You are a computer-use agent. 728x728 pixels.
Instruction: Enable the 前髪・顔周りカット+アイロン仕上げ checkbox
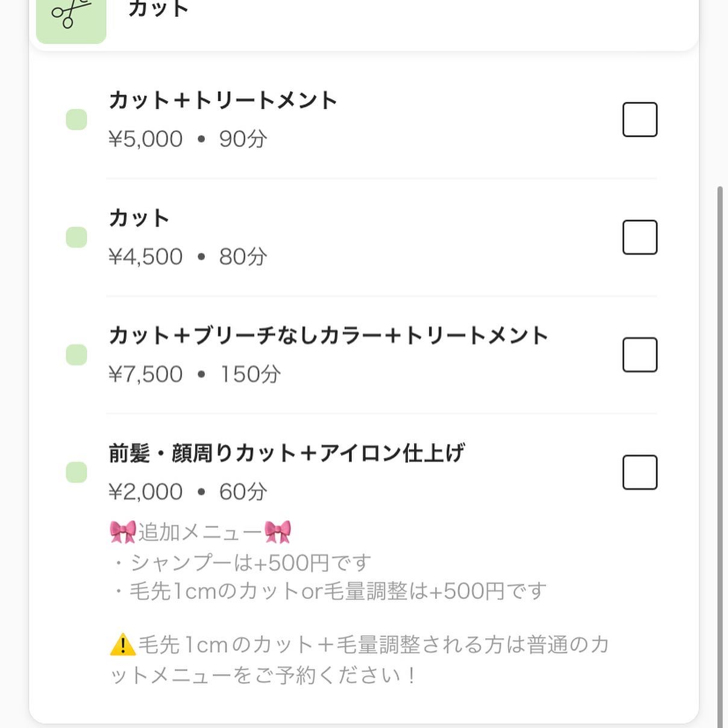[639, 472]
